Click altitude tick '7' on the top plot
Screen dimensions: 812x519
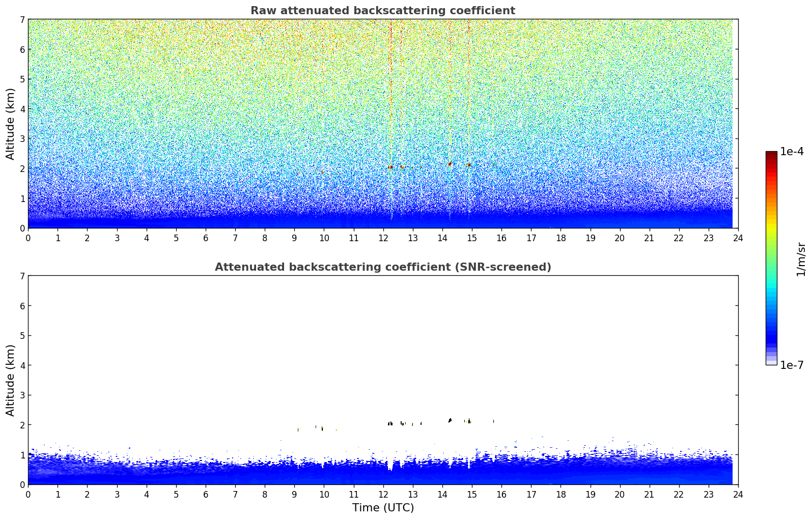tap(22, 20)
